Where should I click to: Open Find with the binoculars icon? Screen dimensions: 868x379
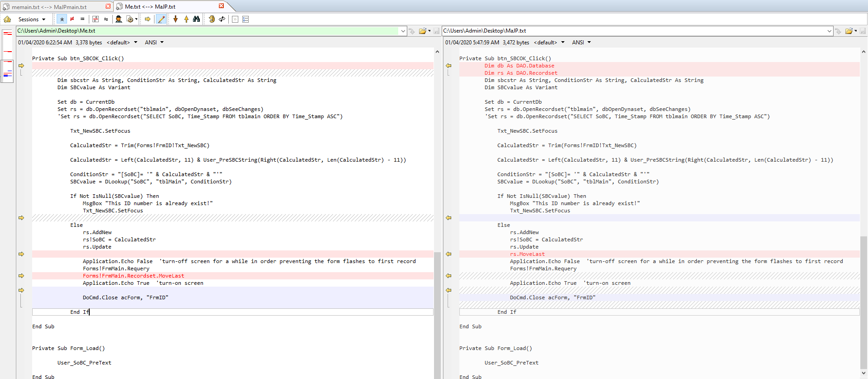197,19
